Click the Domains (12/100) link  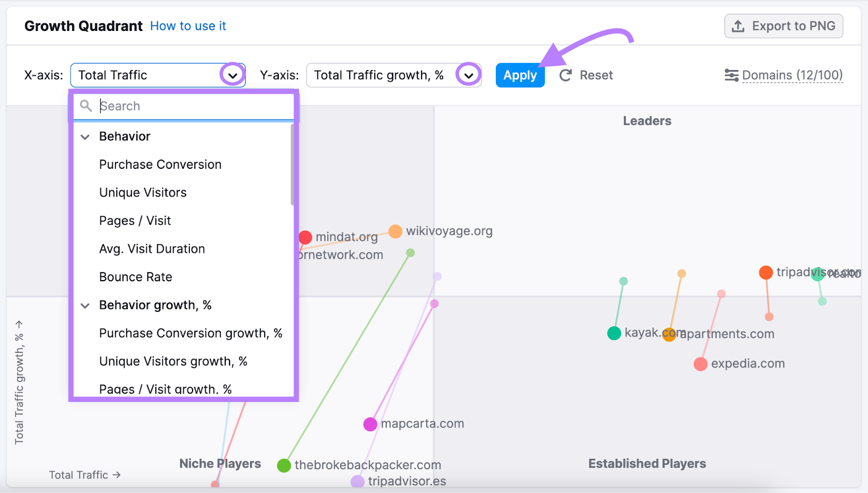tap(792, 75)
